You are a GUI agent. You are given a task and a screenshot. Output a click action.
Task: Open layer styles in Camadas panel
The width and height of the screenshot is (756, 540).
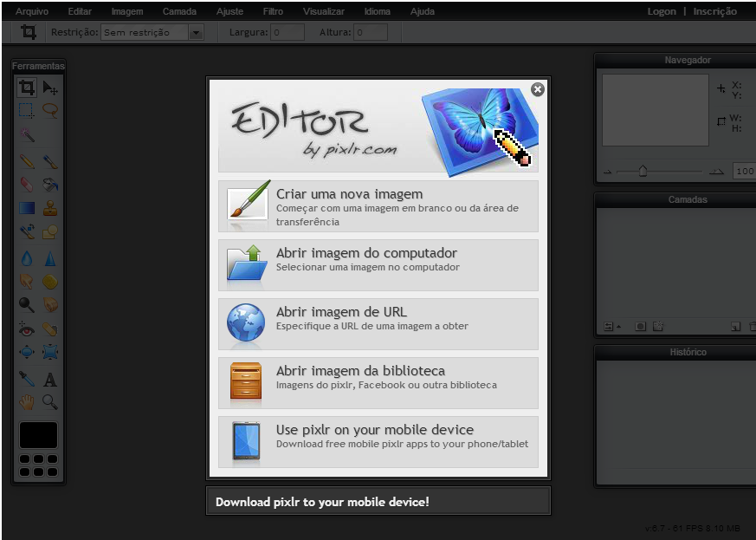[658, 327]
